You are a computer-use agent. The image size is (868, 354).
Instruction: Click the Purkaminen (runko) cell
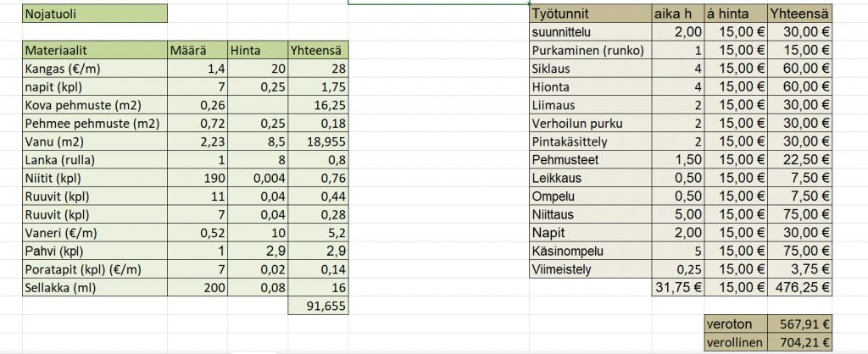(589, 50)
